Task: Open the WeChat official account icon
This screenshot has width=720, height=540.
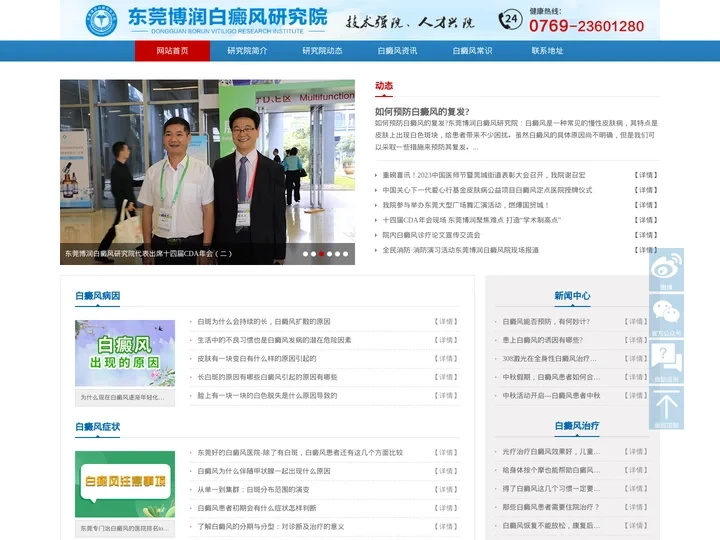Action: pos(666,315)
